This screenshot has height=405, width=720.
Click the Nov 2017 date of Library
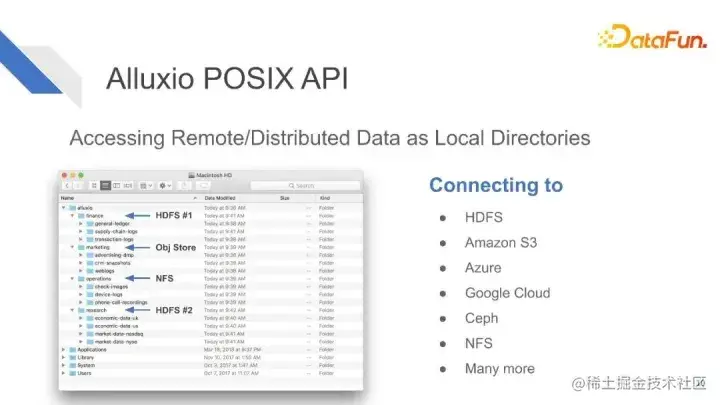coord(232,357)
